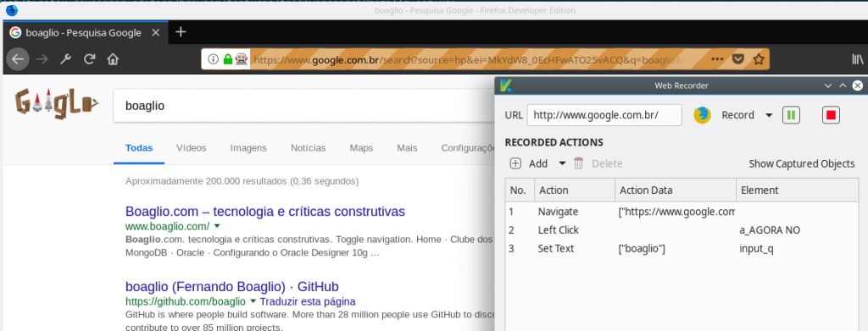
Task: Click the Add button label
Action: click(x=538, y=163)
